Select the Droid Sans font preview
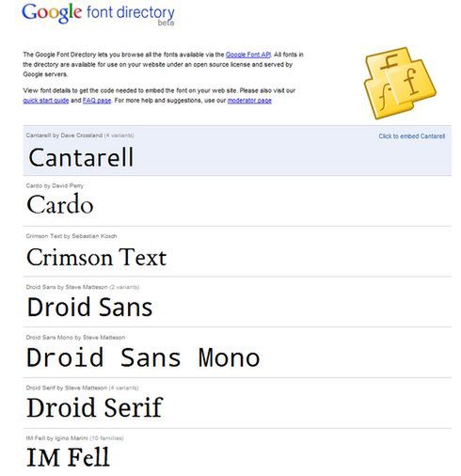This screenshot has width=461, height=476. tap(89, 307)
